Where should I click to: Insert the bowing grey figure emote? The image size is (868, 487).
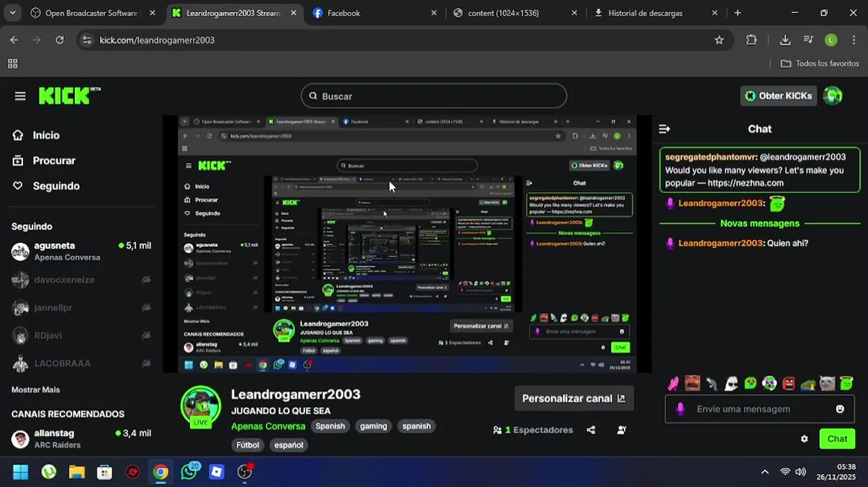(x=712, y=384)
